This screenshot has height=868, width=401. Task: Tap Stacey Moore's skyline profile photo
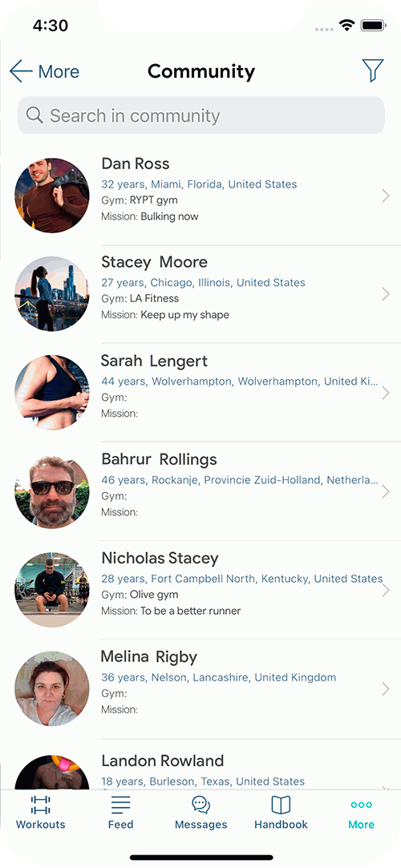pyautogui.click(x=51, y=294)
